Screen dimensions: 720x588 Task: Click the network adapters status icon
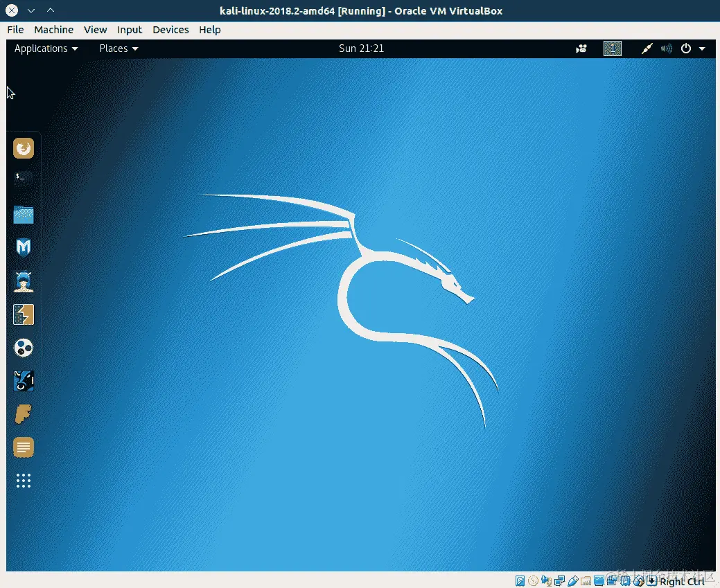pyautogui.click(x=559, y=581)
